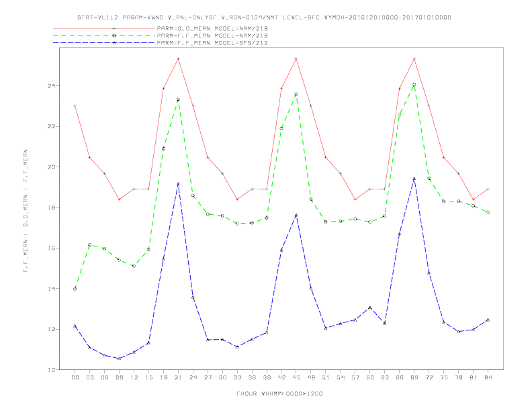Click x-axis tick label 81
532x411 pixels.
point(474,377)
